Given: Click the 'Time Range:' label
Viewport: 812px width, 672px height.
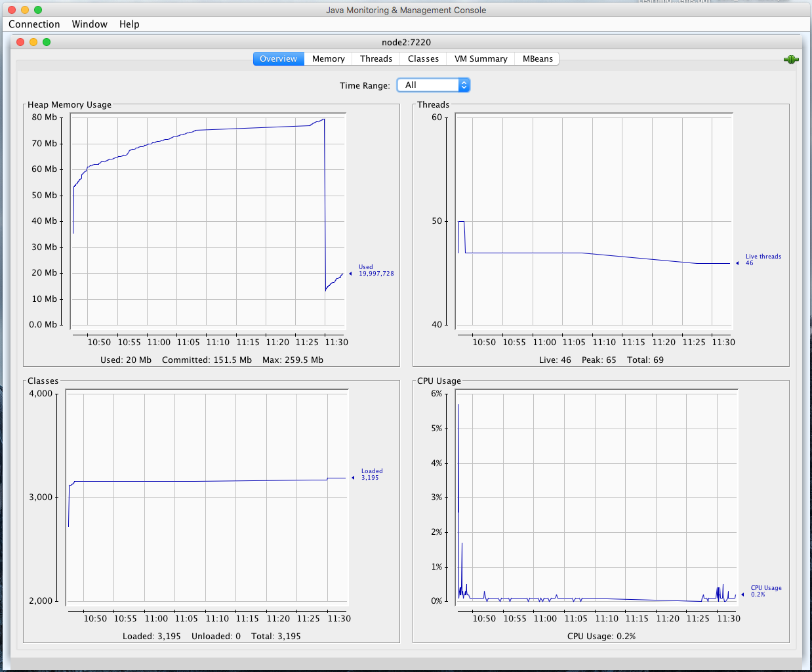Looking at the screenshot, I should pyautogui.click(x=365, y=86).
